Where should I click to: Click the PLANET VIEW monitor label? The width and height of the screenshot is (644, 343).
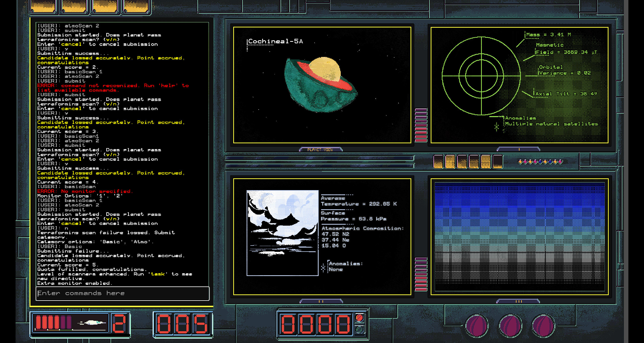(x=320, y=150)
